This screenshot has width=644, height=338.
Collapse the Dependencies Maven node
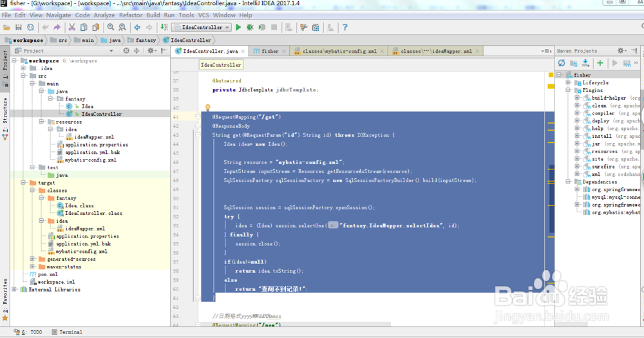click(569, 181)
